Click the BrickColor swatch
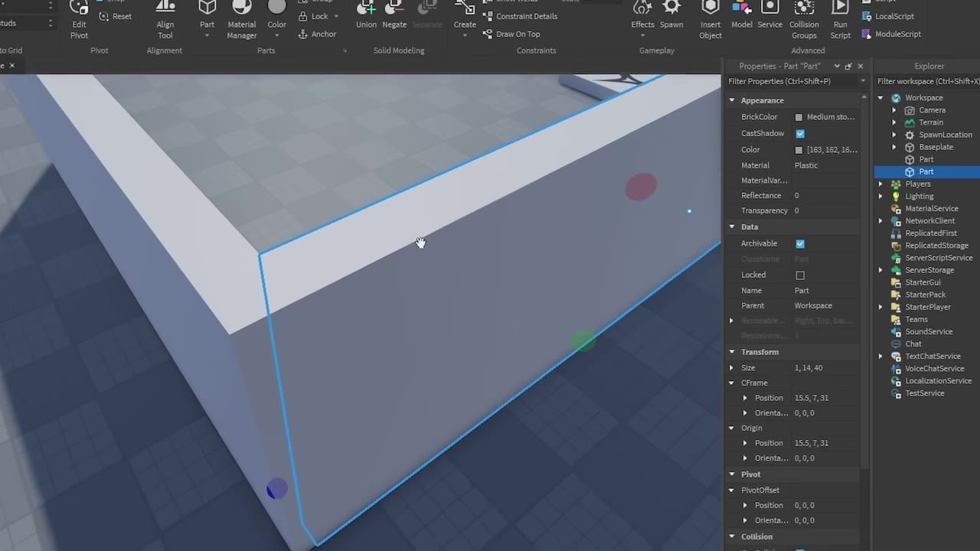 pos(799,117)
